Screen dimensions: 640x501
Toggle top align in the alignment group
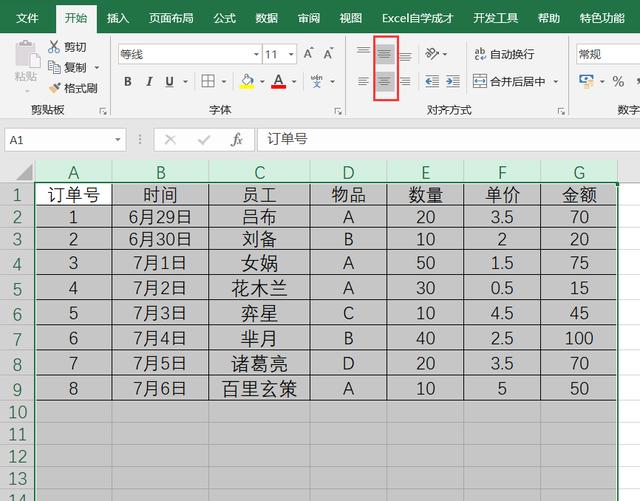click(x=363, y=53)
